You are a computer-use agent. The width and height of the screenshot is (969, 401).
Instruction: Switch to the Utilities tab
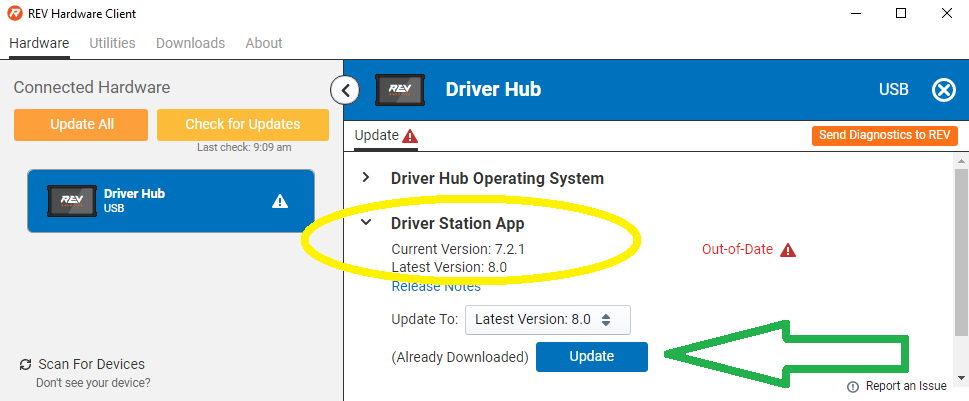(x=112, y=43)
